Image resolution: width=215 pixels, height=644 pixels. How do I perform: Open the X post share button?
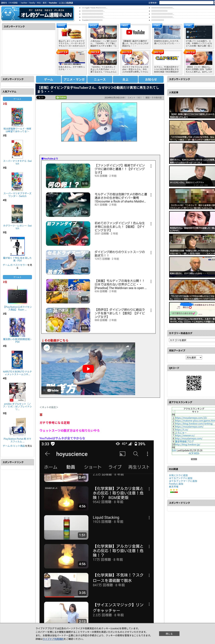pyautogui.click(x=41, y=97)
